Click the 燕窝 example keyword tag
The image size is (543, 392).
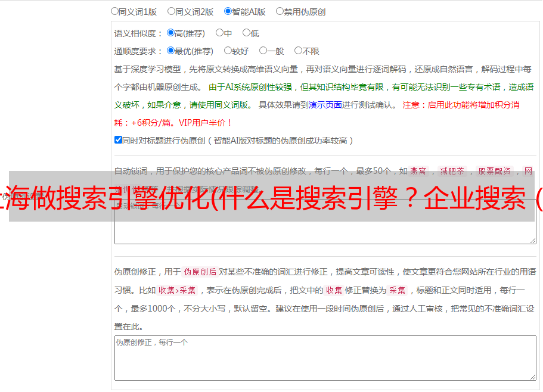coord(418,171)
